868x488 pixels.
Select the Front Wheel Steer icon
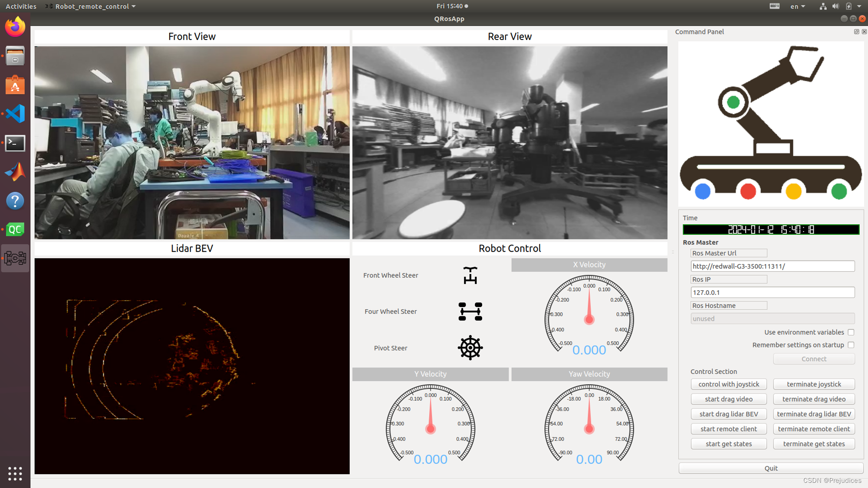470,275
